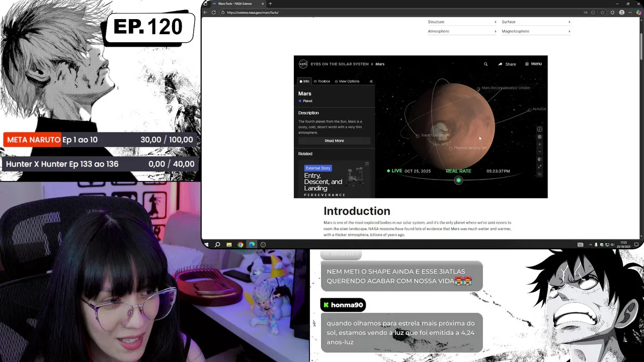Open the browser profile avatar

(622, 13)
